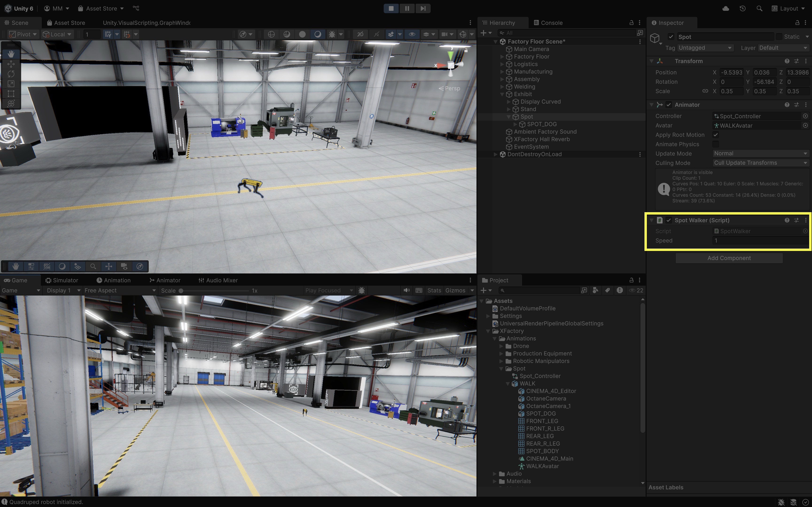Viewport: 812px width, 507px height.
Task: Mute audio in the Game view toolbar
Action: click(406, 290)
